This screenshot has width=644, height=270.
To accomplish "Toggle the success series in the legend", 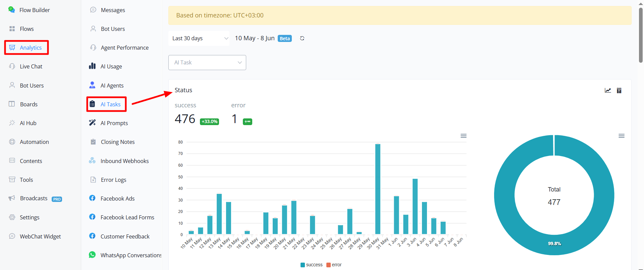I will click(312, 265).
